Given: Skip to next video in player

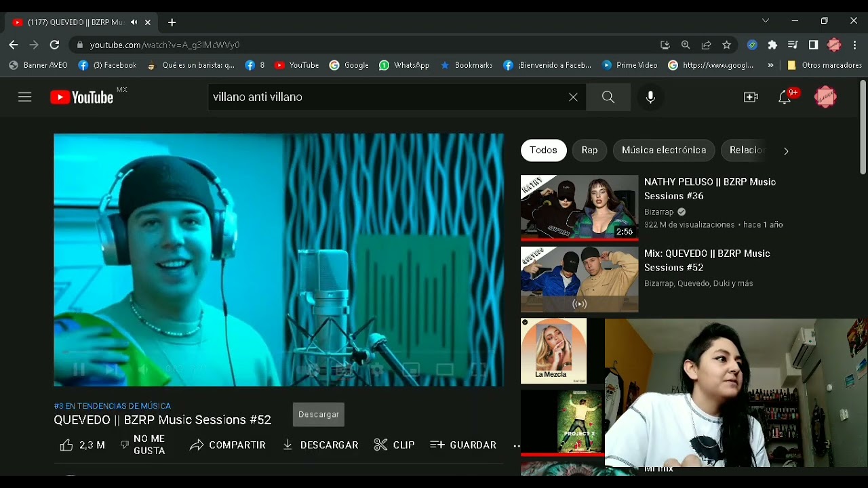Looking at the screenshot, I should (111, 369).
